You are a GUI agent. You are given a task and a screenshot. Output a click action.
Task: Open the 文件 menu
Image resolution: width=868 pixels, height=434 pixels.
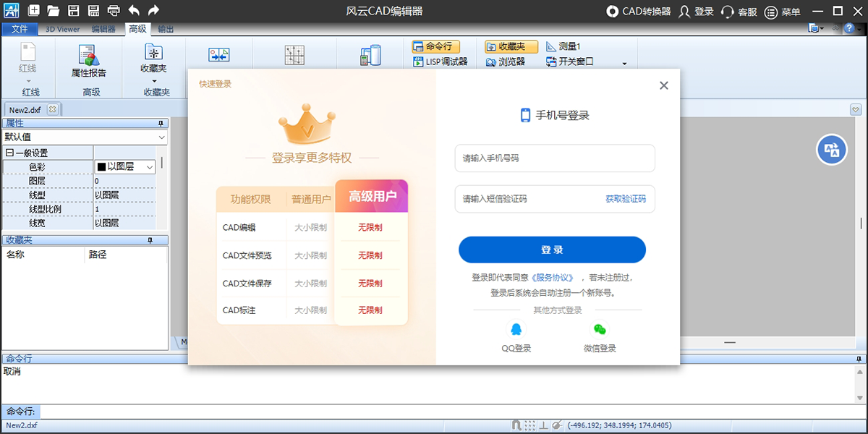point(20,30)
